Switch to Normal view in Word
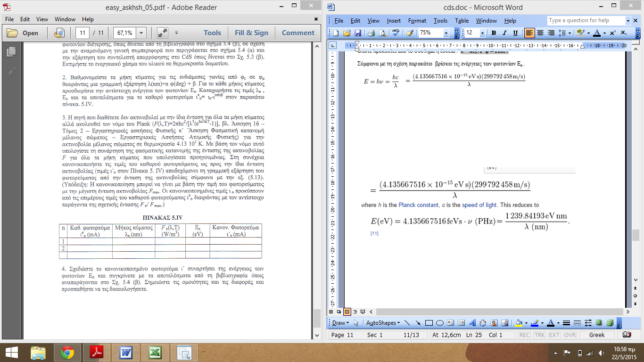Screen dimensions: 644x362 click(331, 312)
